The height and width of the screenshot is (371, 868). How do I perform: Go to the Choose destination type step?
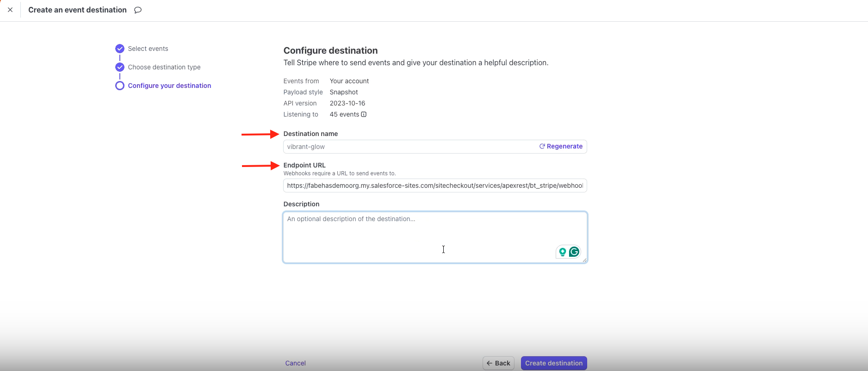tap(164, 67)
